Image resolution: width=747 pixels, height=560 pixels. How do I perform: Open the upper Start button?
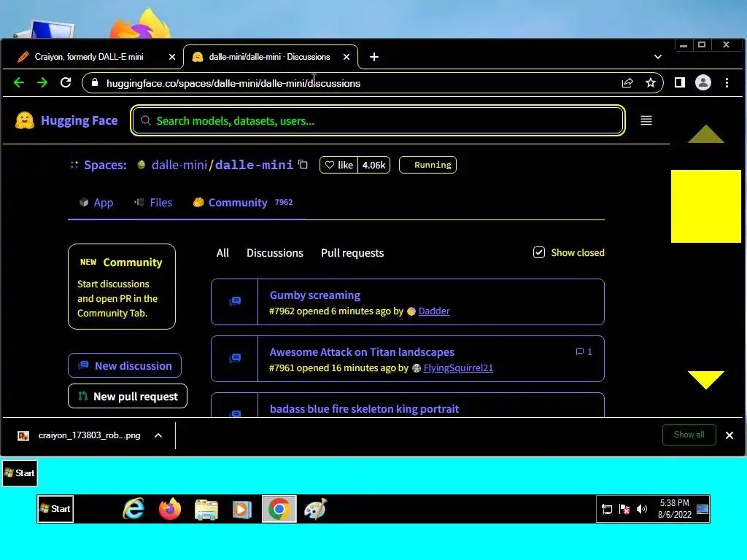tap(20, 472)
